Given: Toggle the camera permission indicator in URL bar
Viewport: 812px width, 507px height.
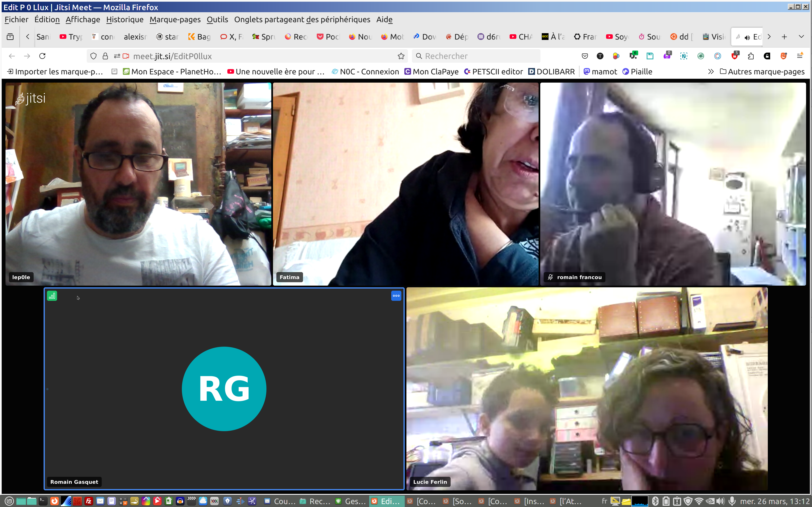Looking at the screenshot, I should click(126, 56).
